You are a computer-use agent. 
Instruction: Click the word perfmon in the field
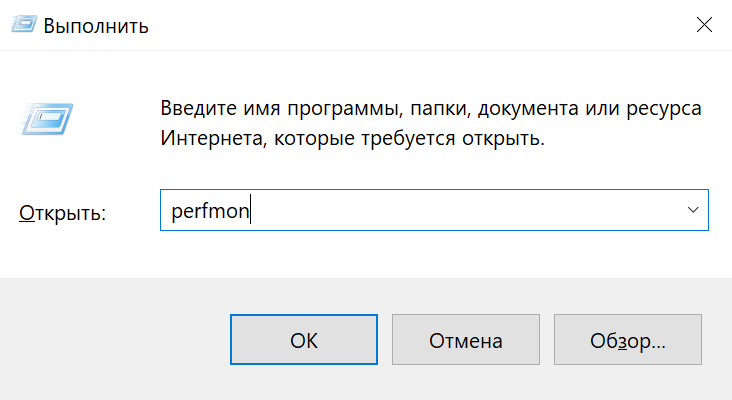(x=208, y=212)
